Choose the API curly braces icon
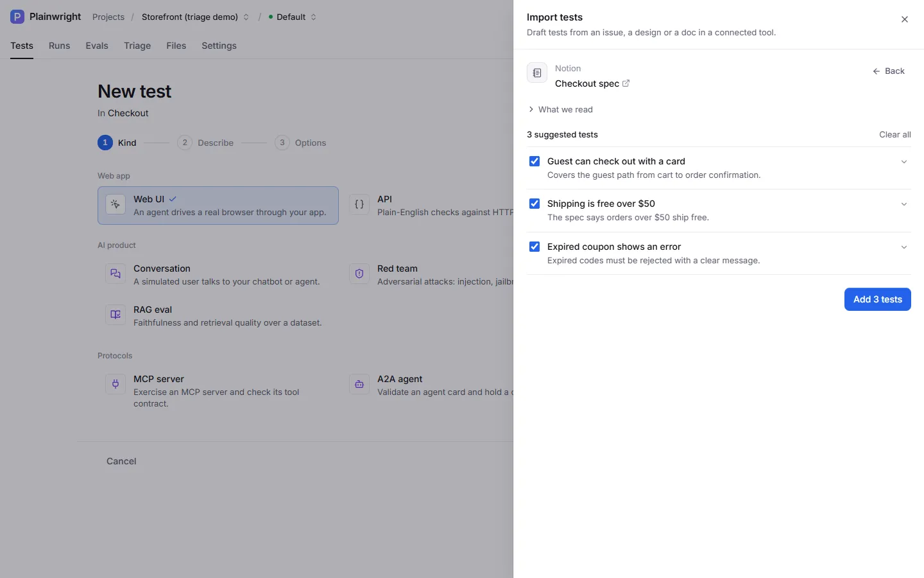 coord(359,204)
